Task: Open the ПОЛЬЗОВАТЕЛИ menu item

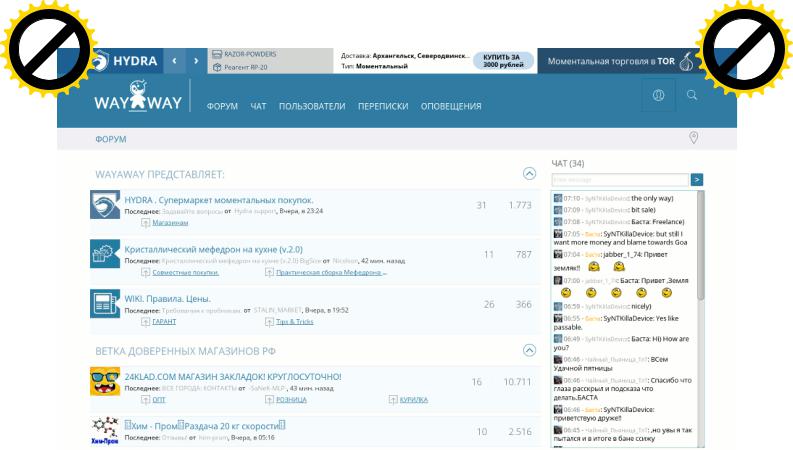Action: tap(312, 106)
